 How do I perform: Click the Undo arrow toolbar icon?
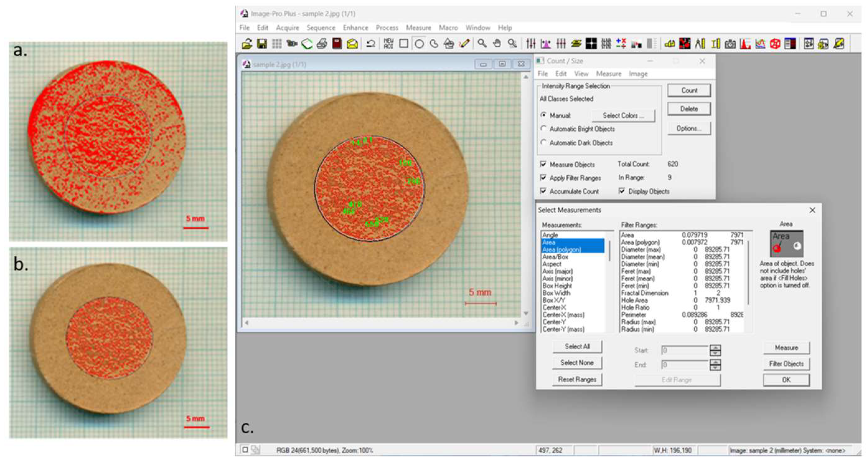click(371, 44)
